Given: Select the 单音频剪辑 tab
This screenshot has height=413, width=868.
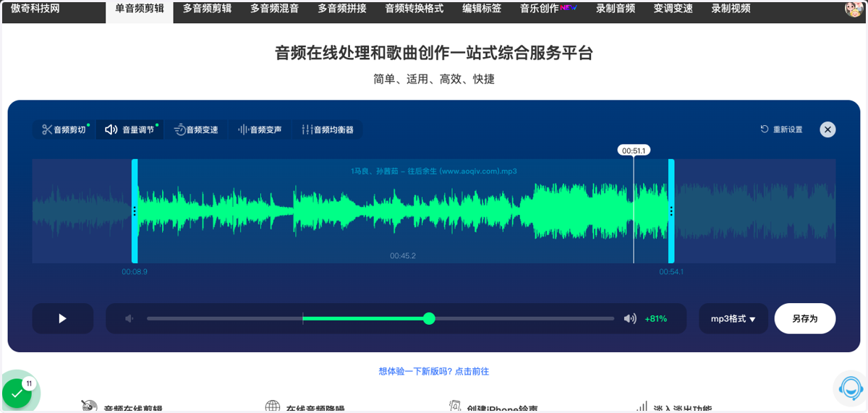Looking at the screenshot, I should pos(140,10).
